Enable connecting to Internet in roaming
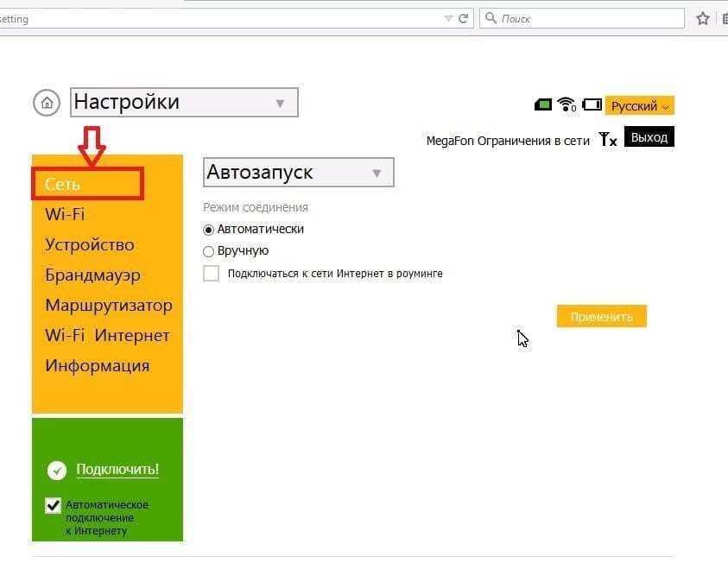This screenshot has width=728, height=563. coord(212,274)
